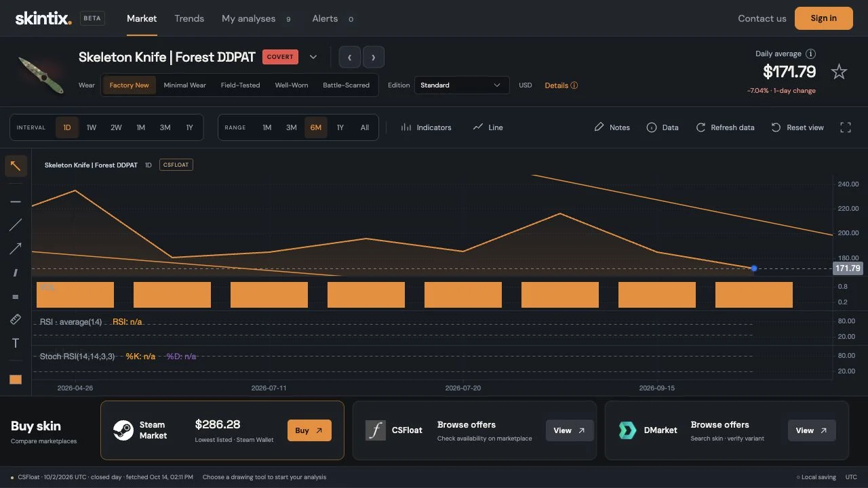Image resolution: width=868 pixels, height=488 pixels.
Task: Open the Daily average info icon
Action: click(810, 54)
